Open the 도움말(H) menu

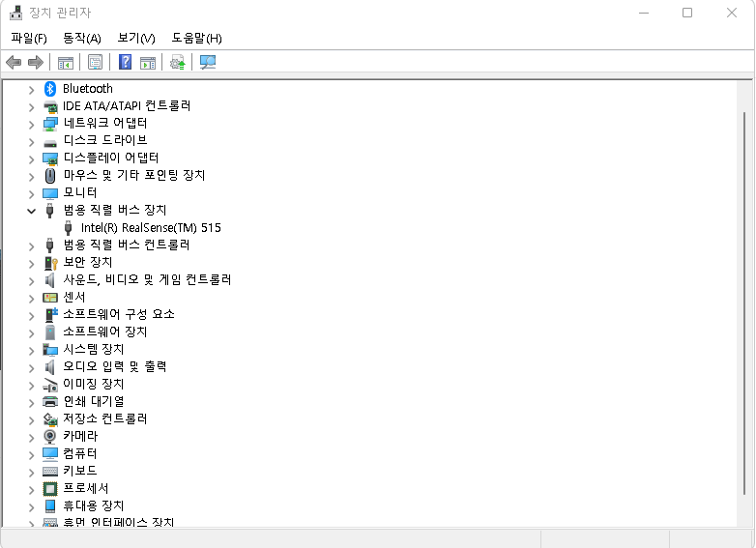tap(196, 38)
